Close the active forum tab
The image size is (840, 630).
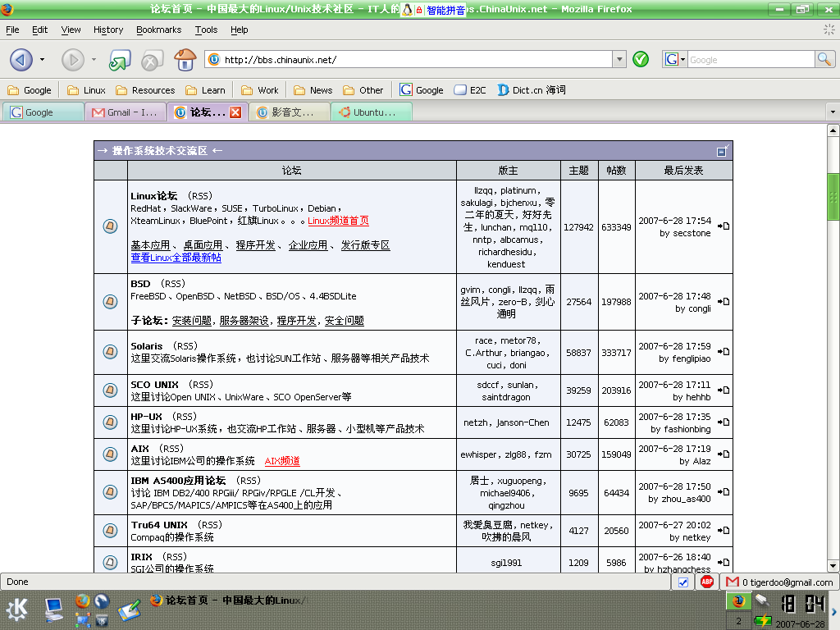click(x=235, y=112)
